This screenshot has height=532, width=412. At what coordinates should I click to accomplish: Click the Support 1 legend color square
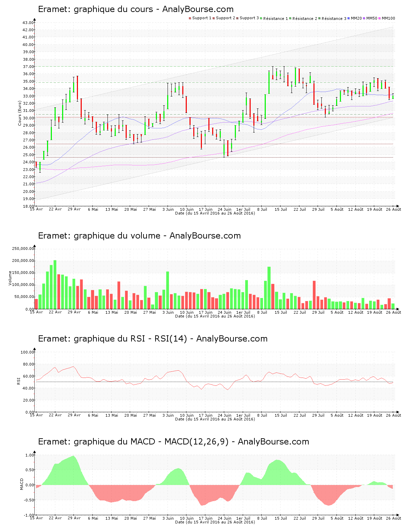tap(190, 18)
